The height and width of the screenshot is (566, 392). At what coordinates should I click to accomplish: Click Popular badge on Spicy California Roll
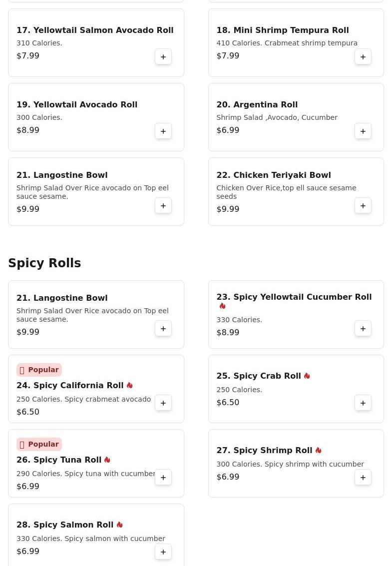pyautogui.click(x=39, y=370)
